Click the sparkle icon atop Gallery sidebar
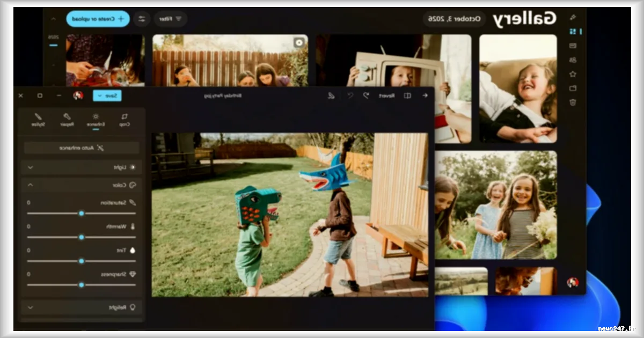Viewport: 644px width, 338px height. tap(573, 17)
